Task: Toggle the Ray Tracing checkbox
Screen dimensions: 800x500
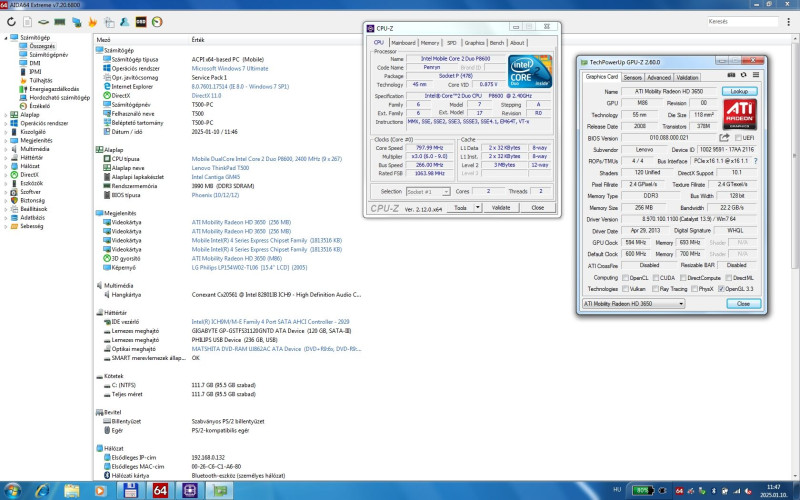Action: pos(655,289)
